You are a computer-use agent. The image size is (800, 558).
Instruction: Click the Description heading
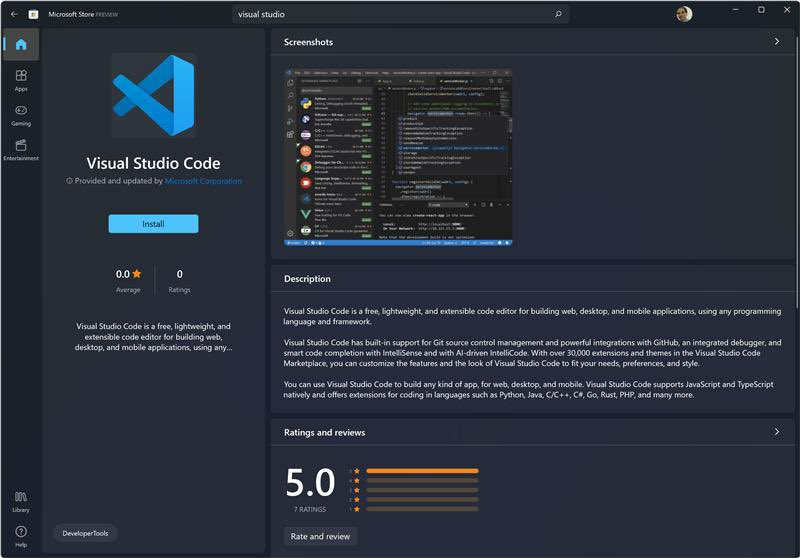(x=307, y=279)
